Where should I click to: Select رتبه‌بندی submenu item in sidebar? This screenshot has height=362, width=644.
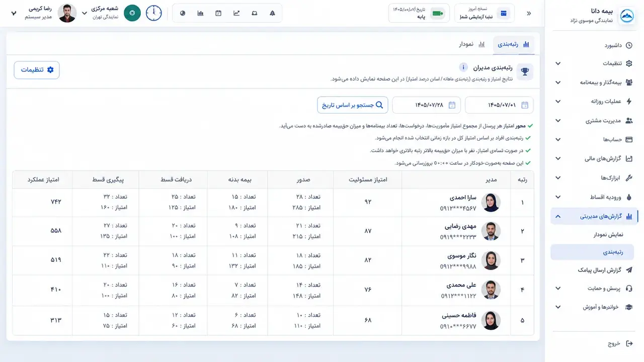(x=592, y=252)
